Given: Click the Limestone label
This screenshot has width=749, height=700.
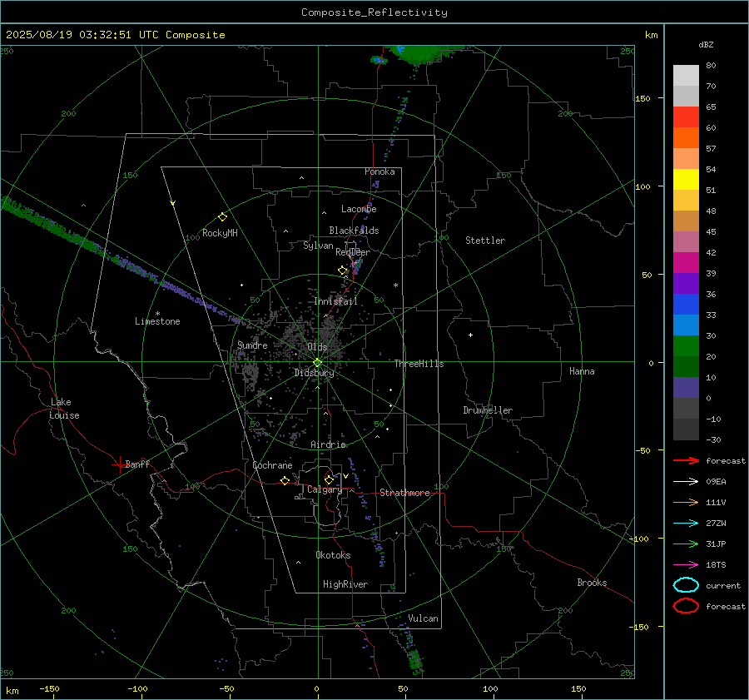Looking at the screenshot, I should click(x=157, y=321).
